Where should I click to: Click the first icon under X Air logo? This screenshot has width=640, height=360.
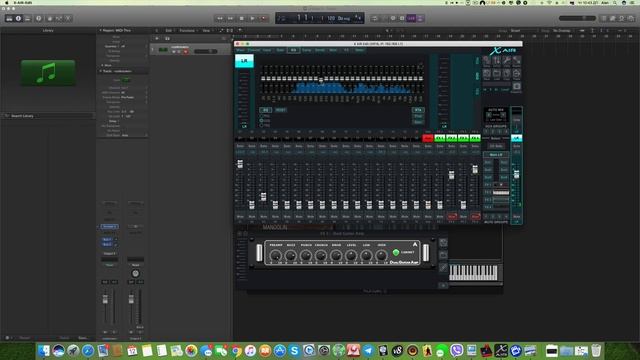[487, 61]
